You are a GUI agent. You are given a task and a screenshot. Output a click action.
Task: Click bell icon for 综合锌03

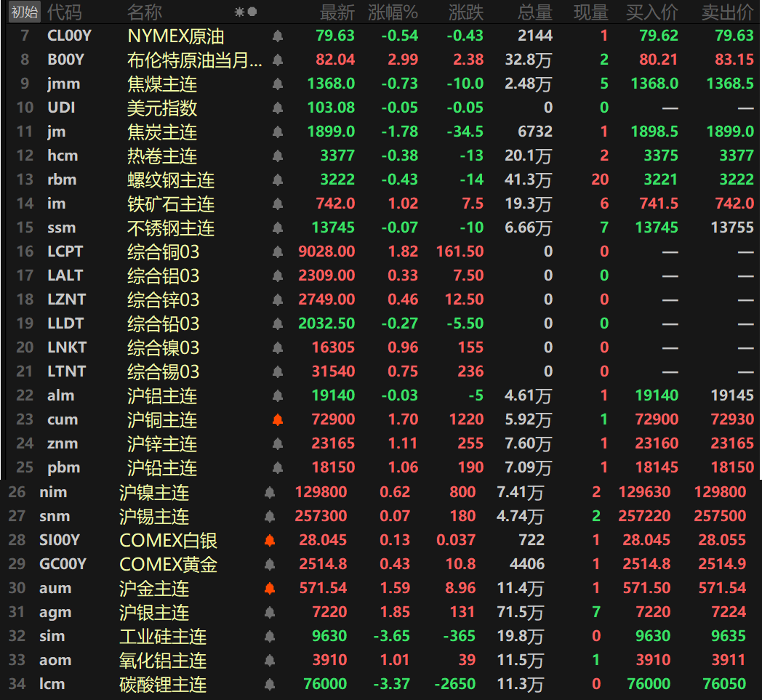[x=278, y=299]
